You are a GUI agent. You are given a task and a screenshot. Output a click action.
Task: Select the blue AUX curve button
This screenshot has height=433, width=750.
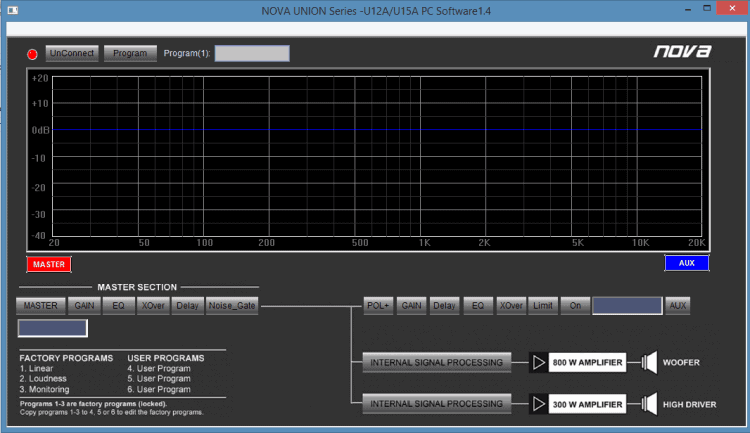click(686, 263)
